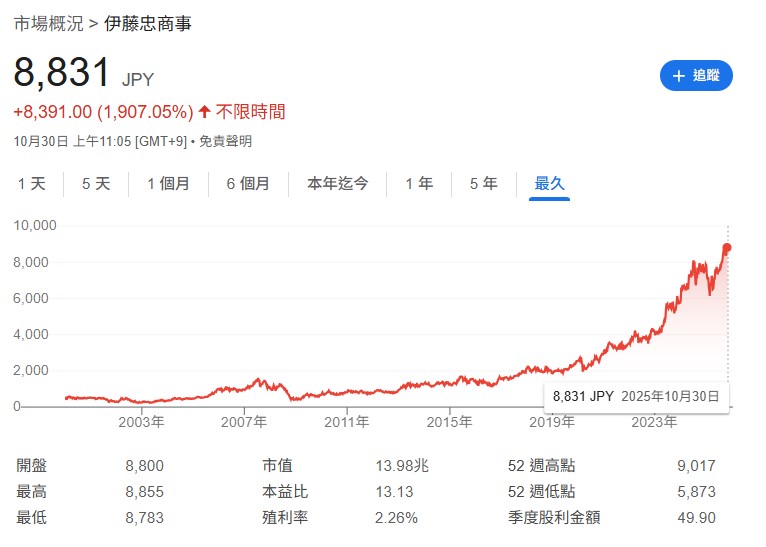Click the 10月30日 上午11:05 timestamp
The image size is (766, 547).
tap(72, 142)
